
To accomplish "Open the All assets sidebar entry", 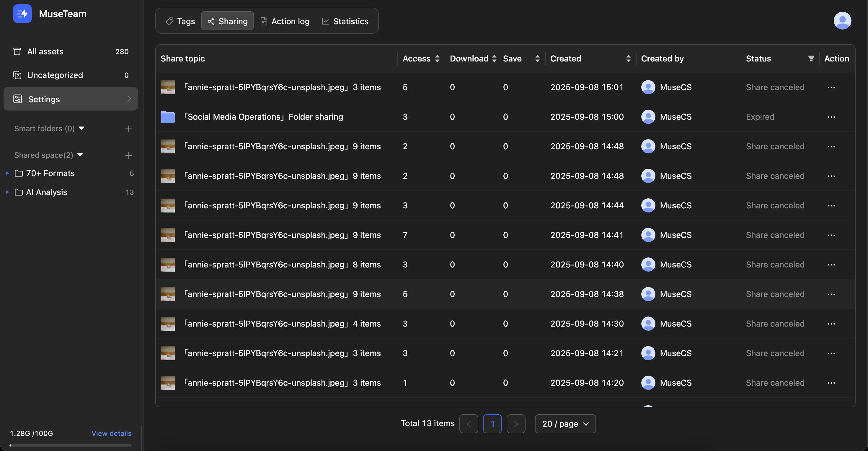I will 45,52.
